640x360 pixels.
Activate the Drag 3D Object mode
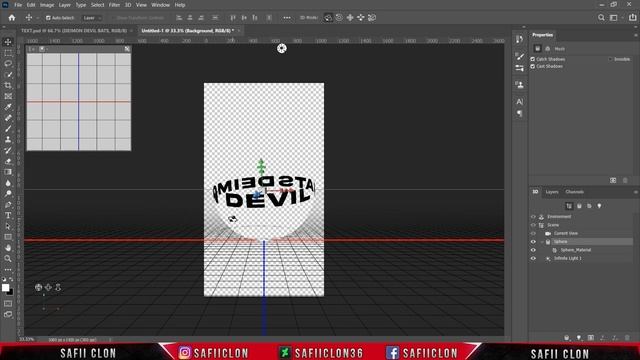[x=350, y=18]
